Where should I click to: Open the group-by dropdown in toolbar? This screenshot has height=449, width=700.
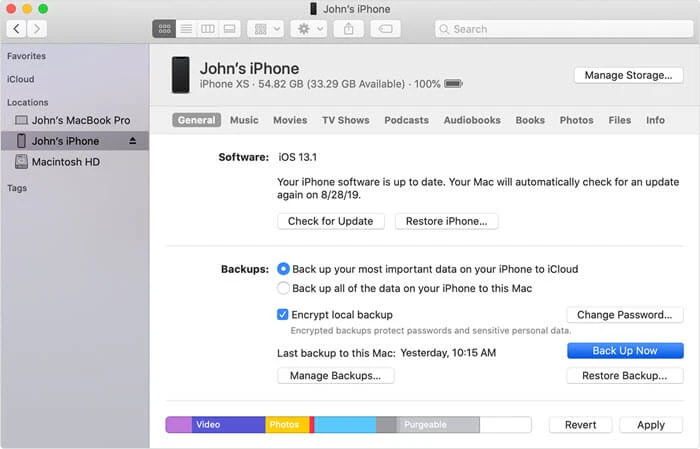[265, 29]
